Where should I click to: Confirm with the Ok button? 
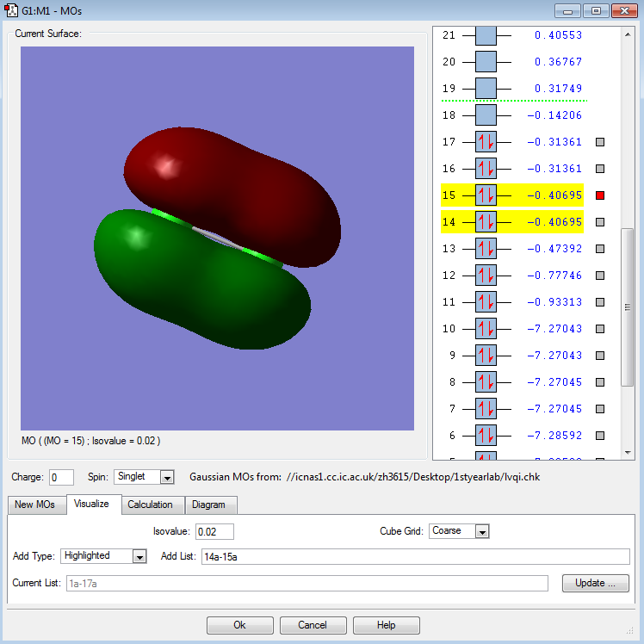click(240, 625)
